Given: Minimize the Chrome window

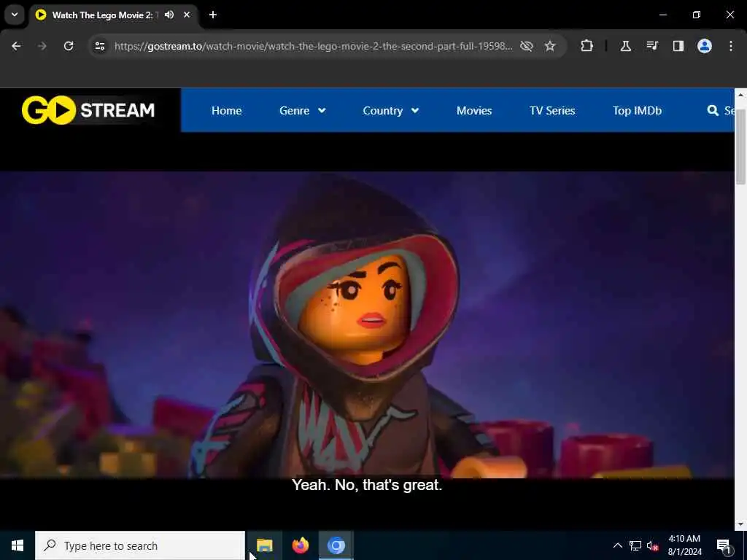Looking at the screenshot, I should coord(662,15).
